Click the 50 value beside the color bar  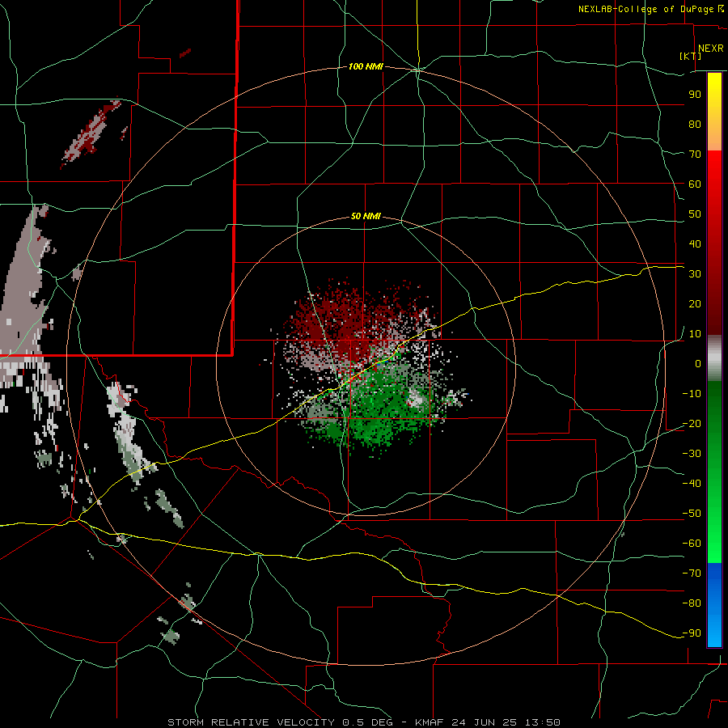tap(695, 214)
